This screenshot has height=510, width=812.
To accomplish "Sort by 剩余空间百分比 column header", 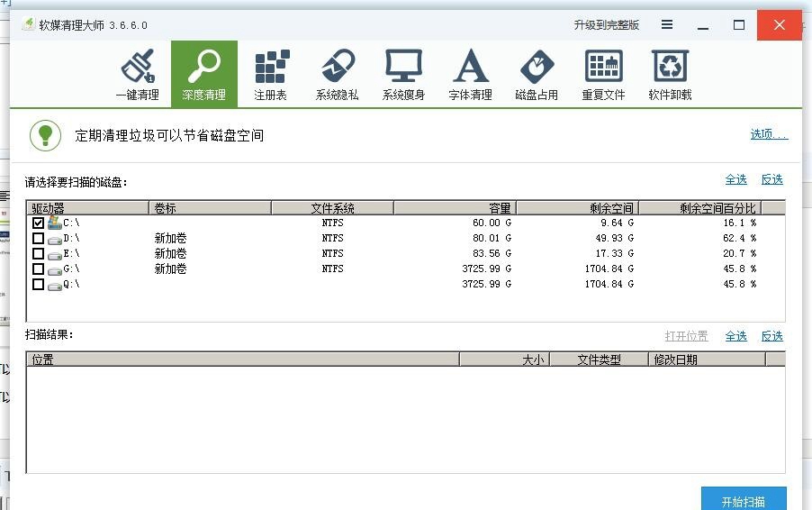I will 700,208.
